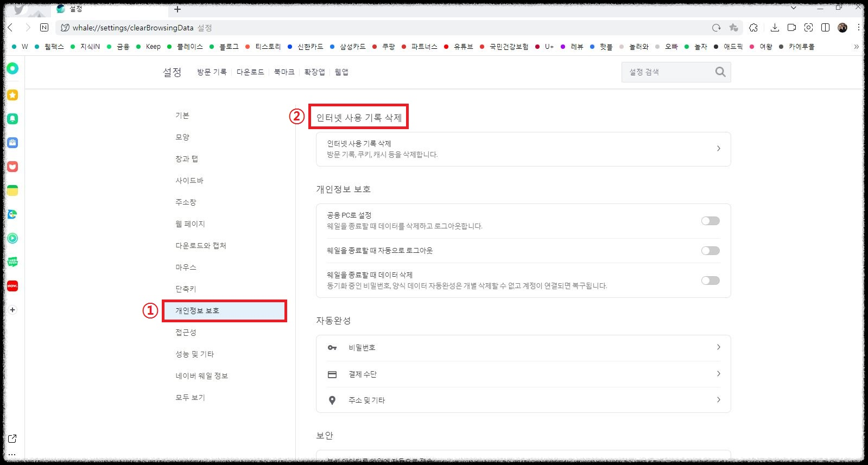Switch to the 웨앱 tab
The height and width of the screenshot is (465, 868).
(x=341, y=72)
